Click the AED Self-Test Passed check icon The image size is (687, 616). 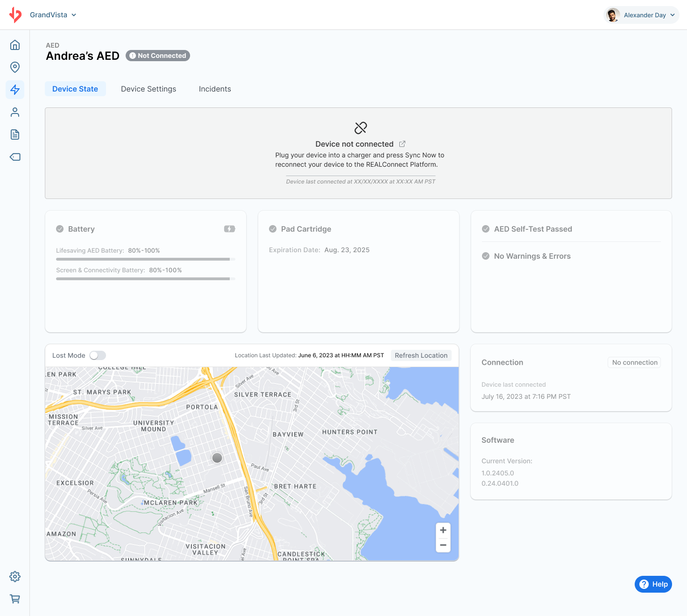coord(486,229)
